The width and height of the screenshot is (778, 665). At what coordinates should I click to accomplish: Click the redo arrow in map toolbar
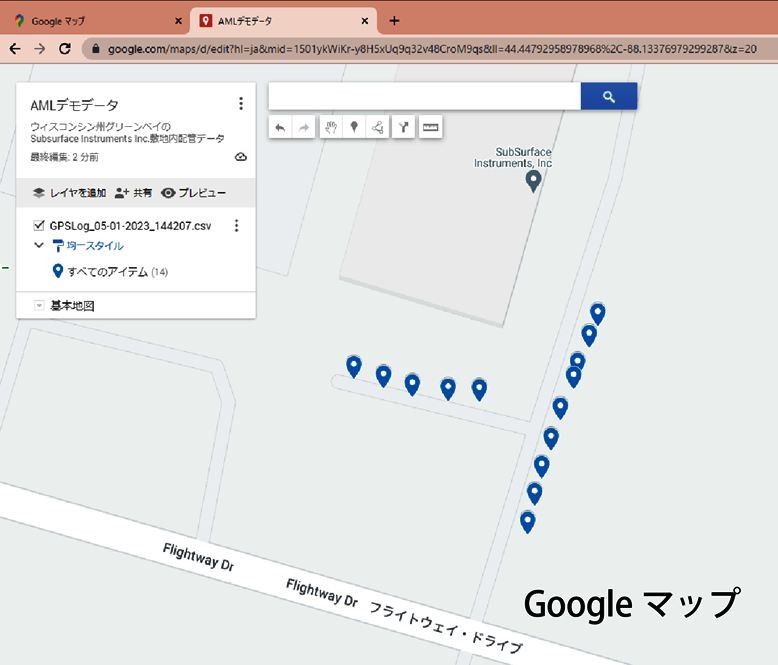[304, 128]
